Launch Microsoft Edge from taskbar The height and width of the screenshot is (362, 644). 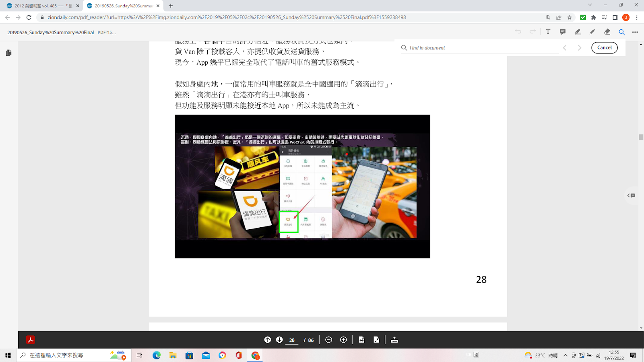(x=157, y=355)
